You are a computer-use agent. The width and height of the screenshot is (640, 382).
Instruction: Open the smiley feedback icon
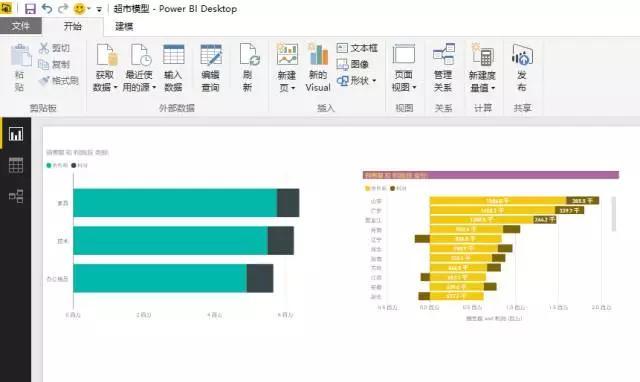point(79,9)
